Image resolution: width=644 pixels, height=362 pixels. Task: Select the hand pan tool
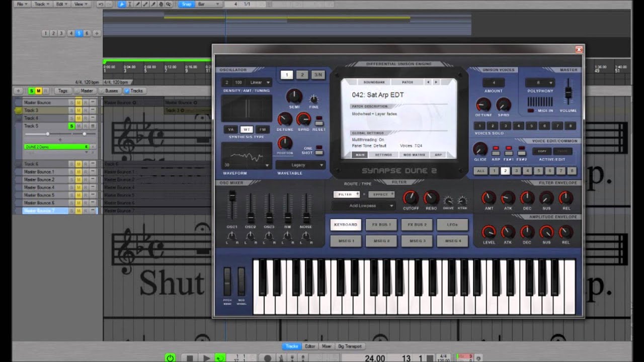pyautogui.click(x=161, y=4)
